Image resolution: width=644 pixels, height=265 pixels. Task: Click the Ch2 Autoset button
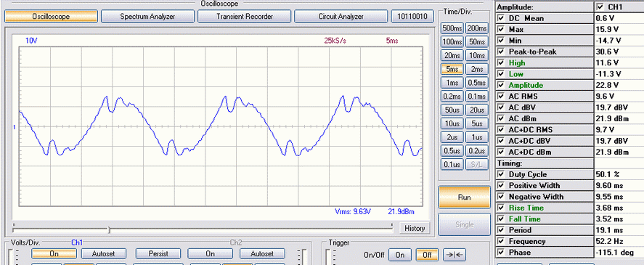[262, 253]
